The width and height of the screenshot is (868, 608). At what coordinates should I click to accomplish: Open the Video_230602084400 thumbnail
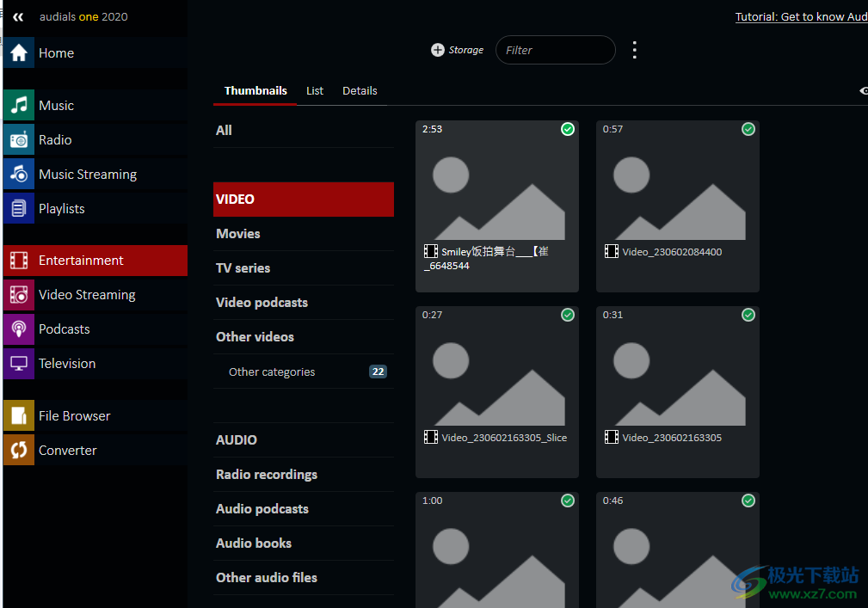pyautogui.click(x=678, y=206)
